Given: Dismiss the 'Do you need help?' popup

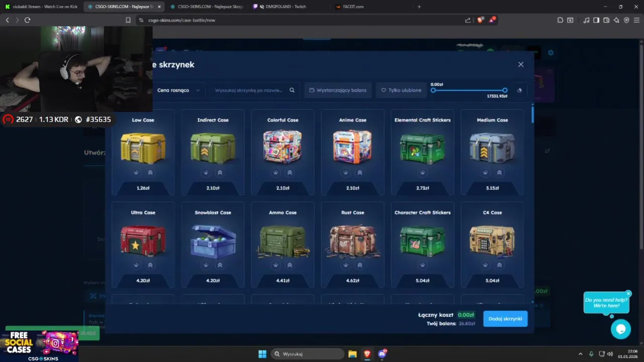Looking at the screenshot, I should point(628,293).
